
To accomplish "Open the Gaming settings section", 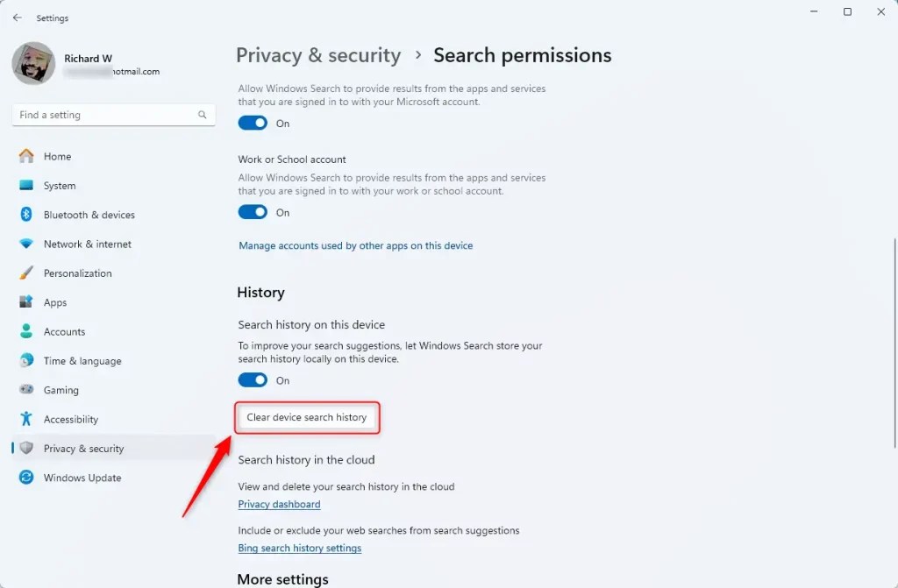I will [61, 390].
